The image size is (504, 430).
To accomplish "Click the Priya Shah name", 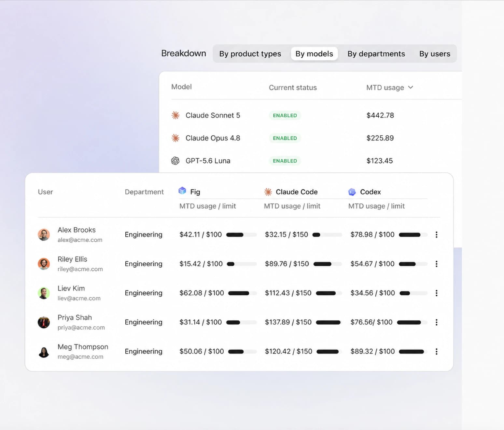I will (x=75, y=317).
